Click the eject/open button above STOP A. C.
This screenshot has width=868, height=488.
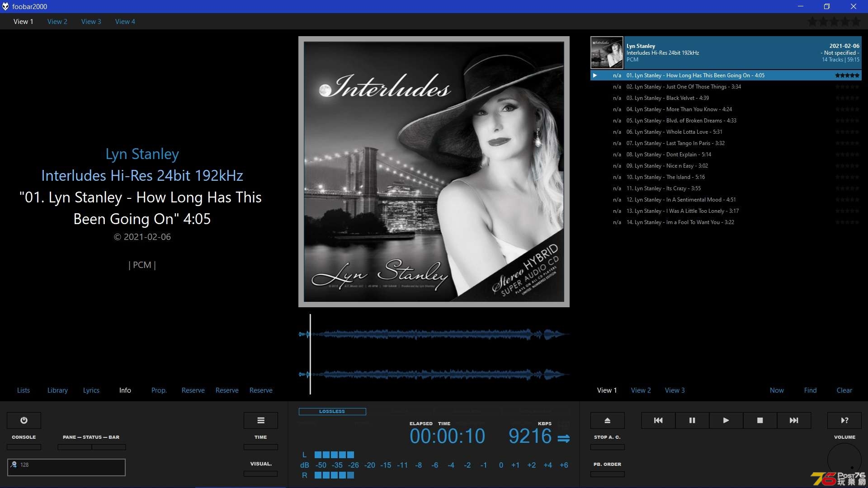608,420
